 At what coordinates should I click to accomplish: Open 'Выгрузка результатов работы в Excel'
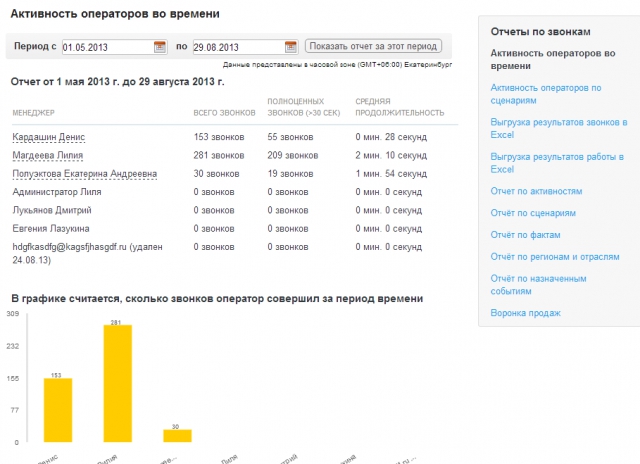click(x=557, y=163)
